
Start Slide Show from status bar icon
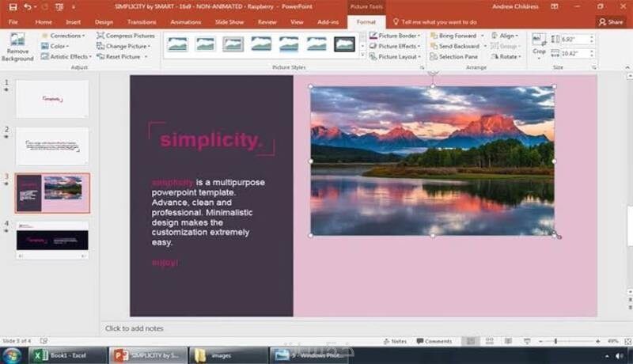coord(527,341)
